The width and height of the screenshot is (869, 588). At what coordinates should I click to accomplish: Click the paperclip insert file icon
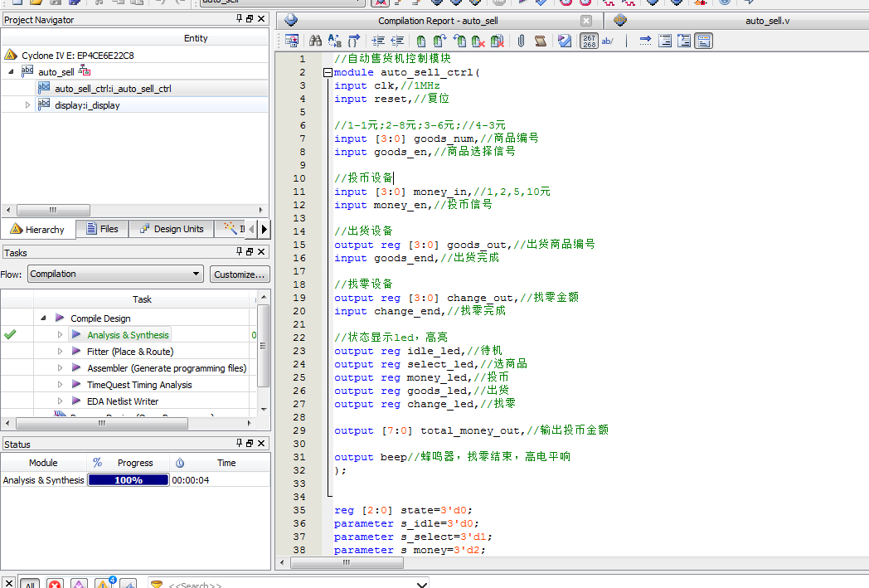pyautogui.click(x=521, y=41)
